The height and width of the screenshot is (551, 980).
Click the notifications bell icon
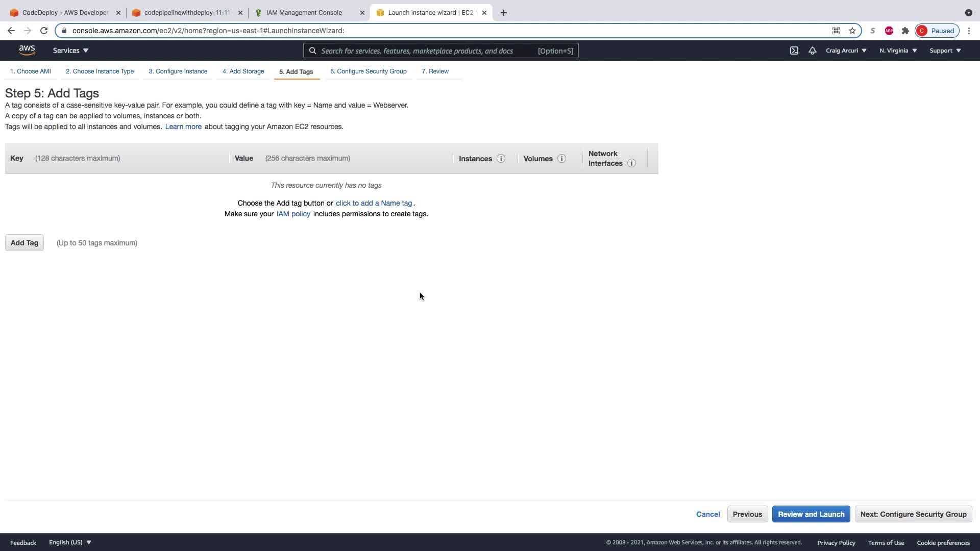(812, 51)
